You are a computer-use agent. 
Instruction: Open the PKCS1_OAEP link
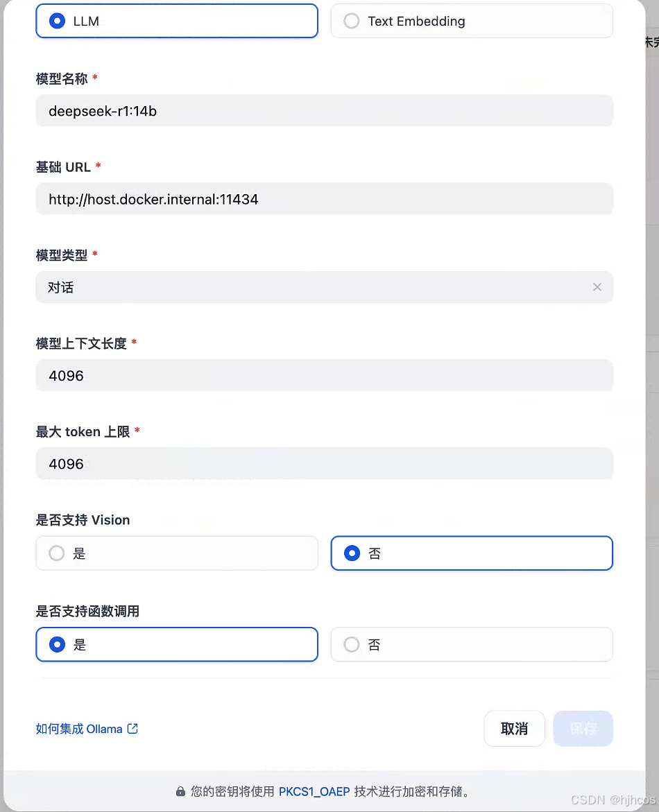tap(314, 791)
